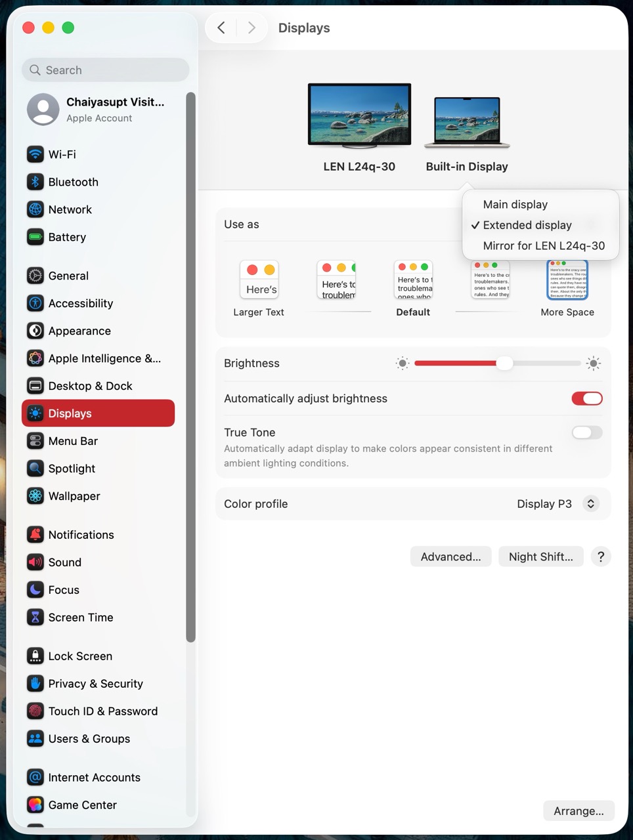
Task: Open the Internet Accounts @ icon
Action: [x=35, y=778]
